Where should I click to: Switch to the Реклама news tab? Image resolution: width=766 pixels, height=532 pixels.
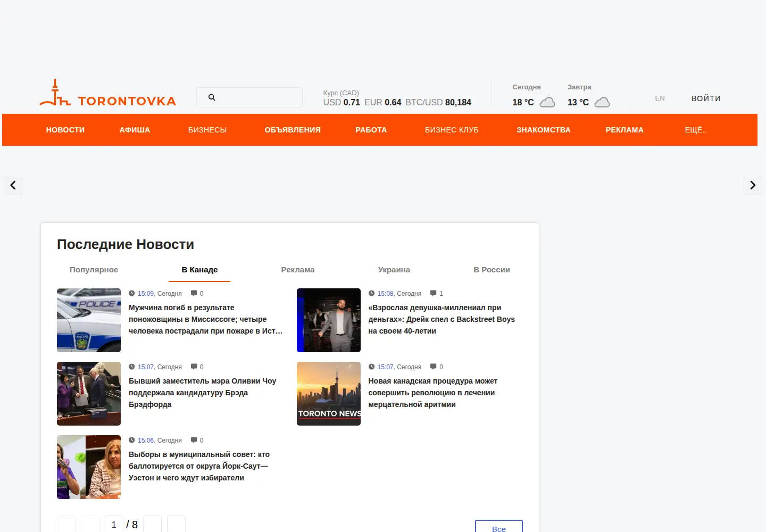(x=298, y=270)
